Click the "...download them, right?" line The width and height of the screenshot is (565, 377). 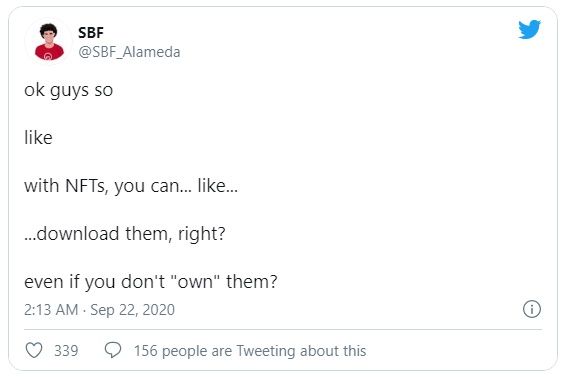(x=125, y=234)
